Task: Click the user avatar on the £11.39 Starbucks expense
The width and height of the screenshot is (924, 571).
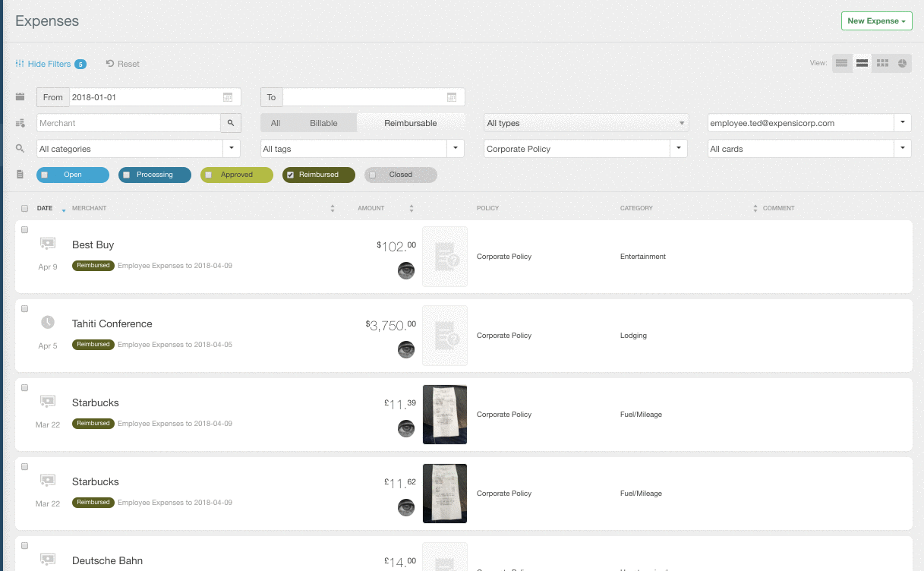Action: [x=406, y=428]
